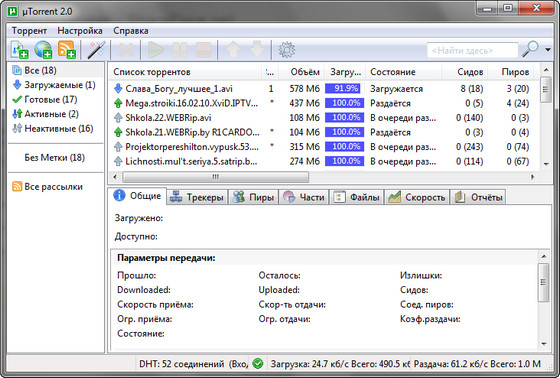Click the green network status checkmark icon
560x378 pixels.
point(258,364)
